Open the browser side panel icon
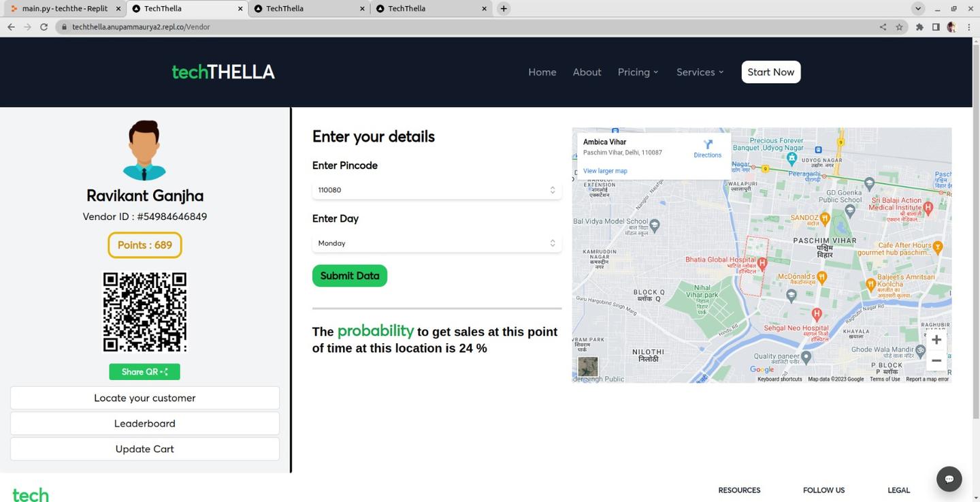Image resolution: width=980 pixels, height=502 pixels. click(936, 27)
